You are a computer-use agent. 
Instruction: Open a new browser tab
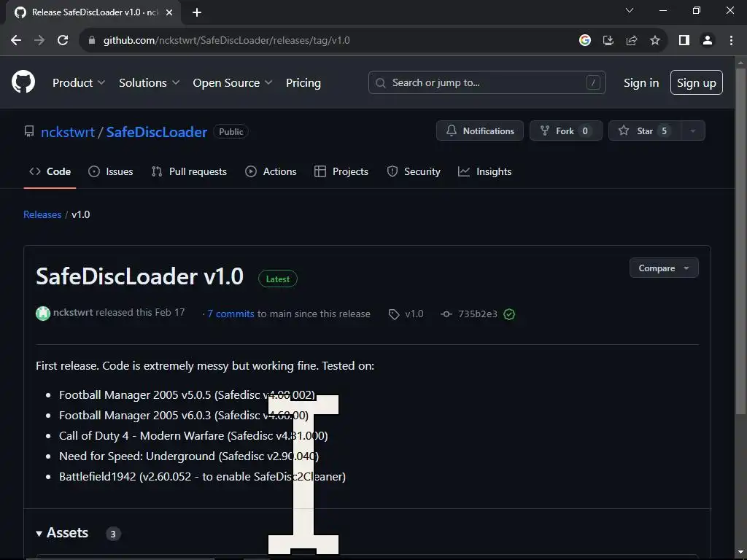point(197,12)
